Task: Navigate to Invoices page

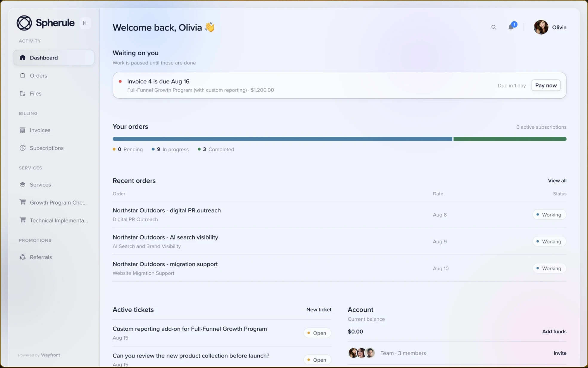Action: 54,130
